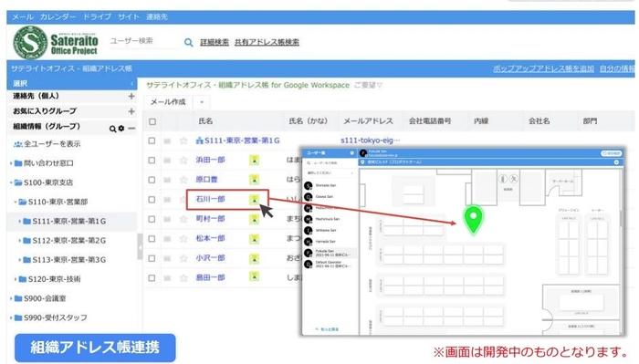Click mail icon in 小沢一郎 row
Screen dimensions: 639x364
(167, 258)
